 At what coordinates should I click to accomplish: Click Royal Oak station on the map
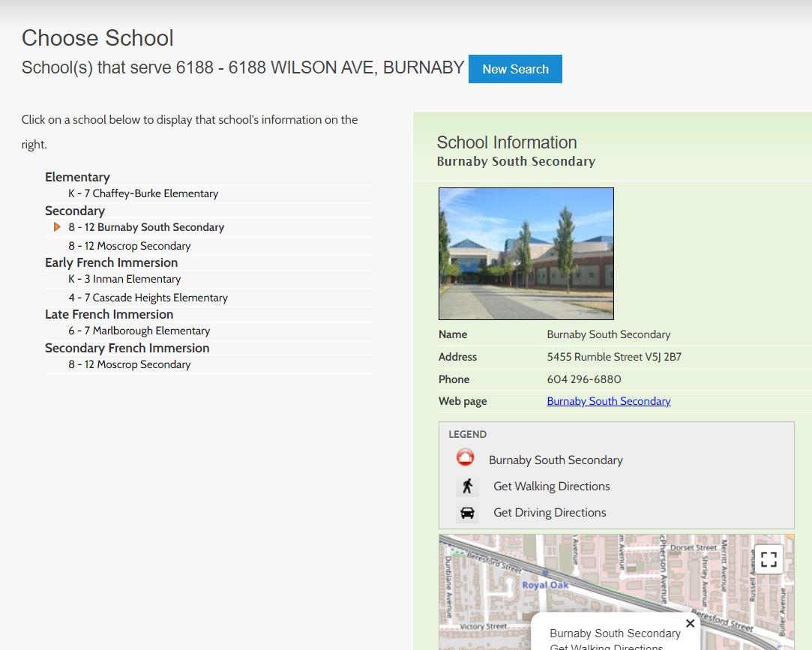pyautogui.click(x=545, y=584)
